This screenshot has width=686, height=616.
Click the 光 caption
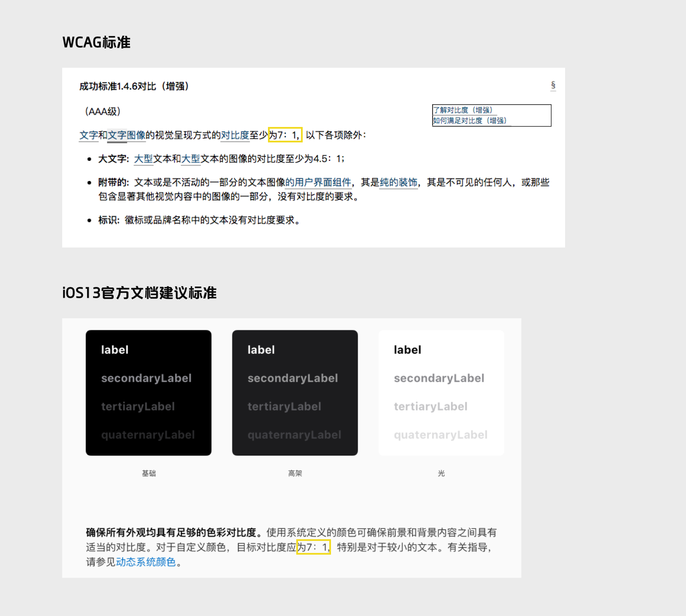(x=441, y=473)
